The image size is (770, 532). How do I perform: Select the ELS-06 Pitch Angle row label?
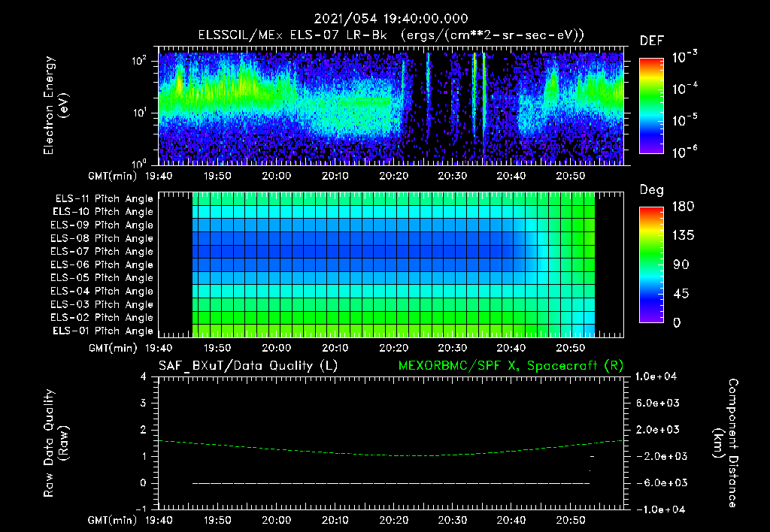click(102, 264)
